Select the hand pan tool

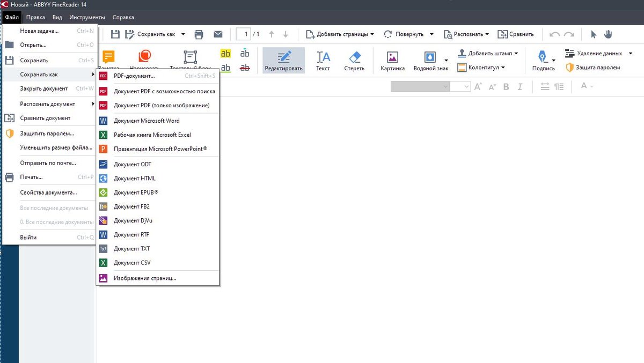[608, 34]
